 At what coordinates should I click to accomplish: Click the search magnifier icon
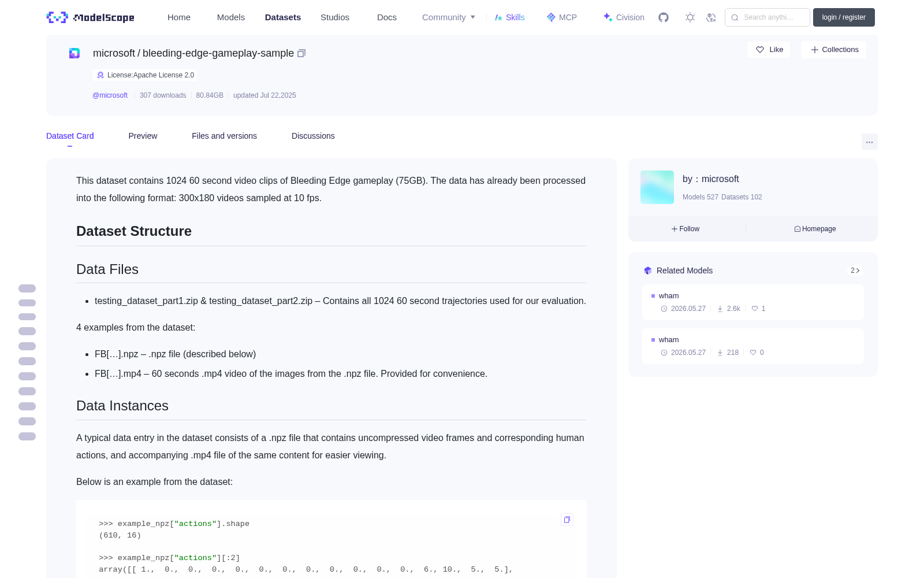[x=735, y=17]
